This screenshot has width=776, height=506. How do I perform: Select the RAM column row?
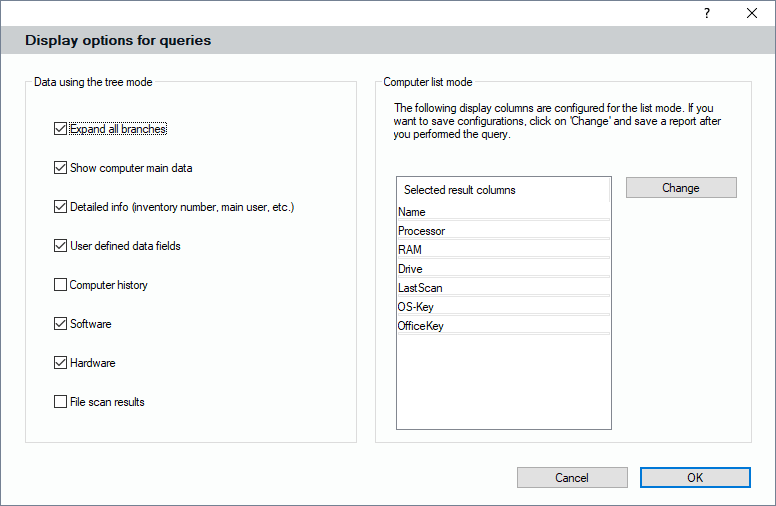[x=503, y=250]
